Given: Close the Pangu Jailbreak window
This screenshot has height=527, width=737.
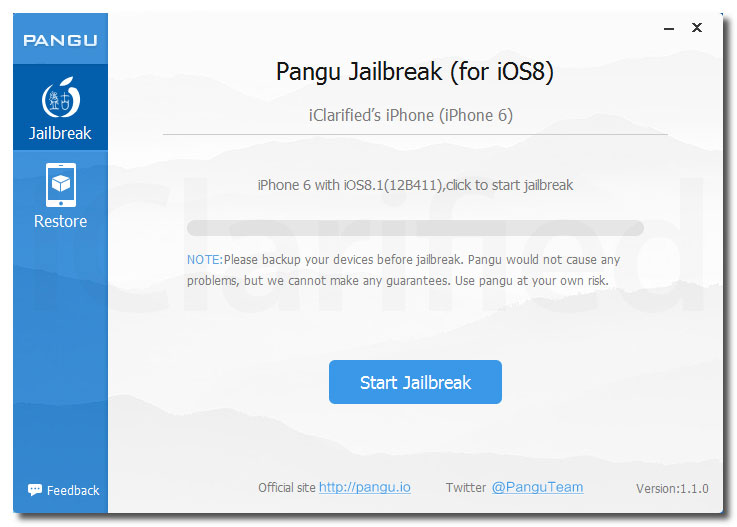Looking at the screenshot, I should click(x=697, y=28).
